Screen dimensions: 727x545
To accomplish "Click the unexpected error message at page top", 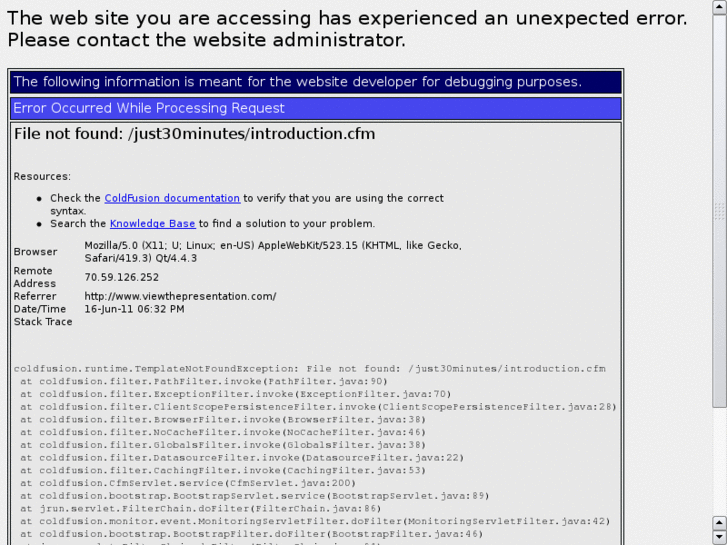I will [x=347, y=29].
